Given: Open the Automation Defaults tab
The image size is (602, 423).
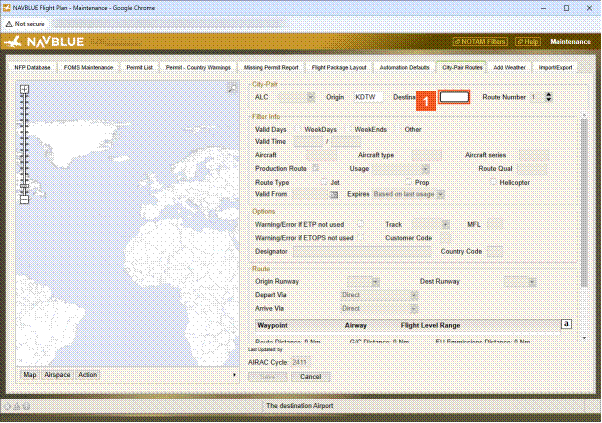Looking at the screenshot, I should [x=404, y=68].
